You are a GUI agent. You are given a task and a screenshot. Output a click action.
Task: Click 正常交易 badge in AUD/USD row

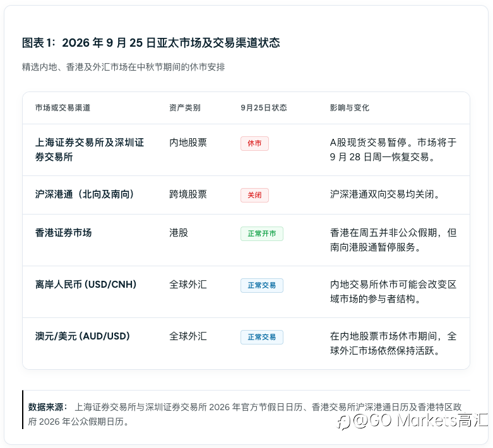(261, 337)
